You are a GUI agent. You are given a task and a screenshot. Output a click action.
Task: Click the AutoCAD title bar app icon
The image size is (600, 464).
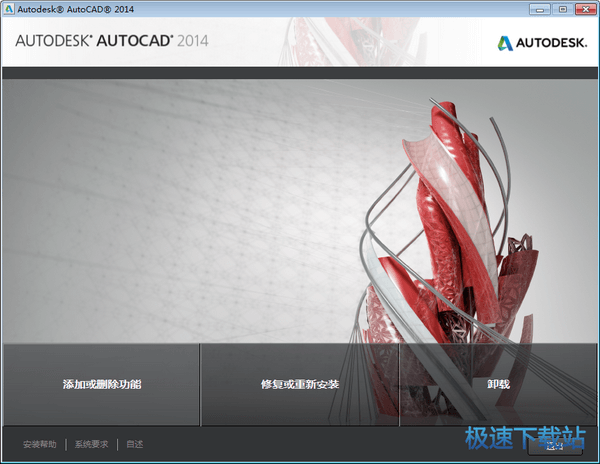[8, 8]
